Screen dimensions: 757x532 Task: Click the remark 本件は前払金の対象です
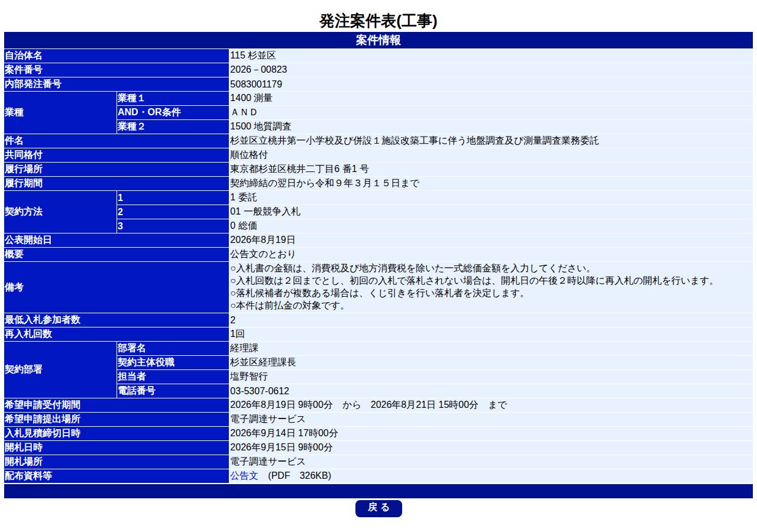click(288, 306)
